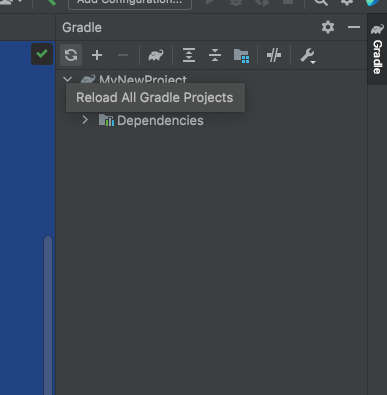Click the Search Everywhere magnifier icon

pos(321,3)
